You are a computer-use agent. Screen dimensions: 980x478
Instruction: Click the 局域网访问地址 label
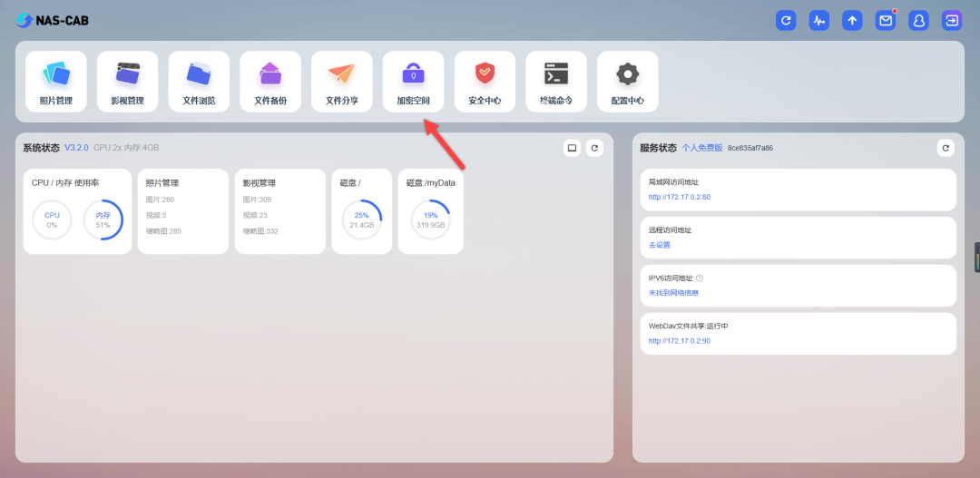(673, 181)
